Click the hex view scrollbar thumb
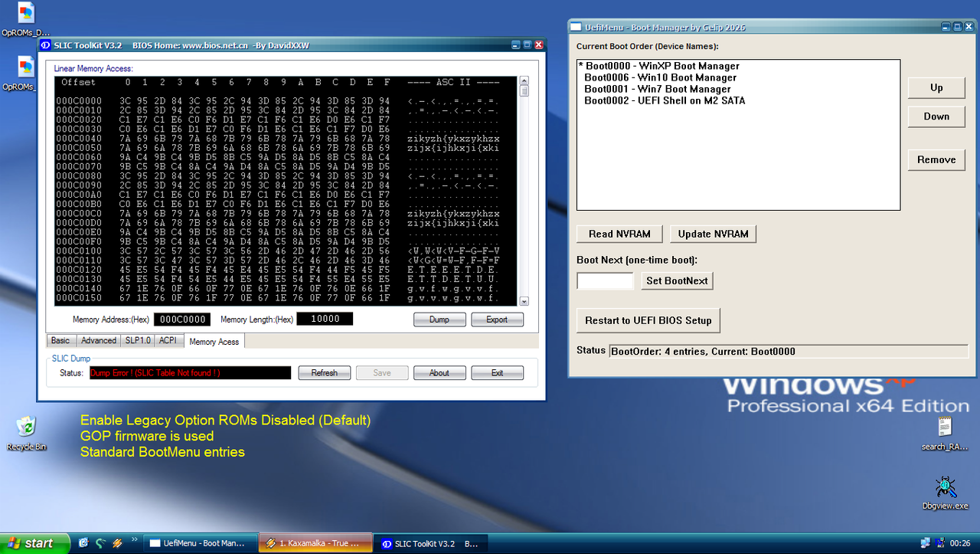This screenshot has width=980, height=554. [524, 90]
